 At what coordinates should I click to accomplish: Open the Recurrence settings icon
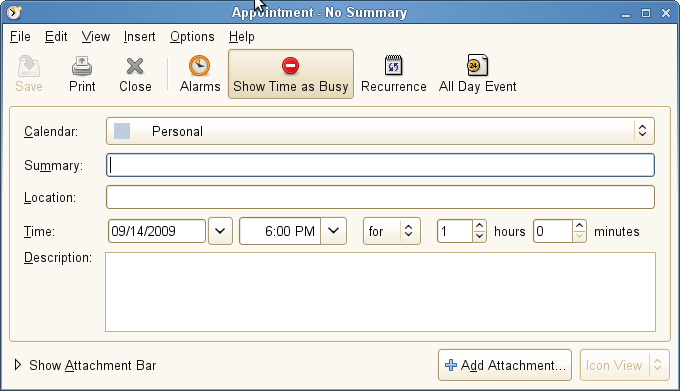393,66
